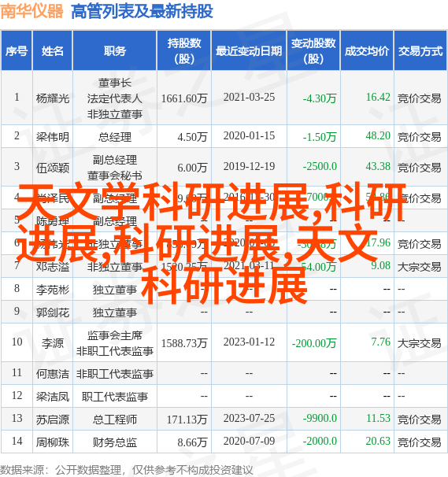
Task: Select 周柳珠's 财务总监 position cell
Action: [x=115, y=442]
